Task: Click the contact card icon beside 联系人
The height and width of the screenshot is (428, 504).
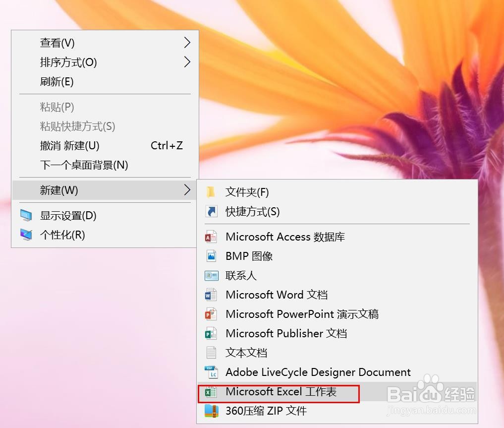Action: [211, 276]
